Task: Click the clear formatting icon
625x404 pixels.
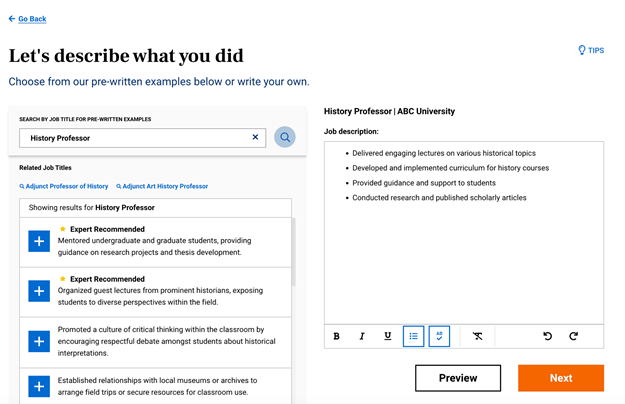Action: 477,337
